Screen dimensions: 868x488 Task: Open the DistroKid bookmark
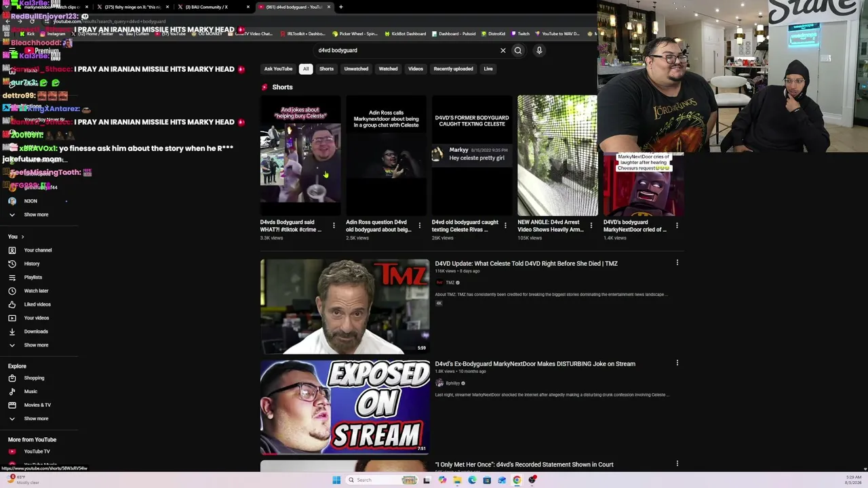[493, 34]
